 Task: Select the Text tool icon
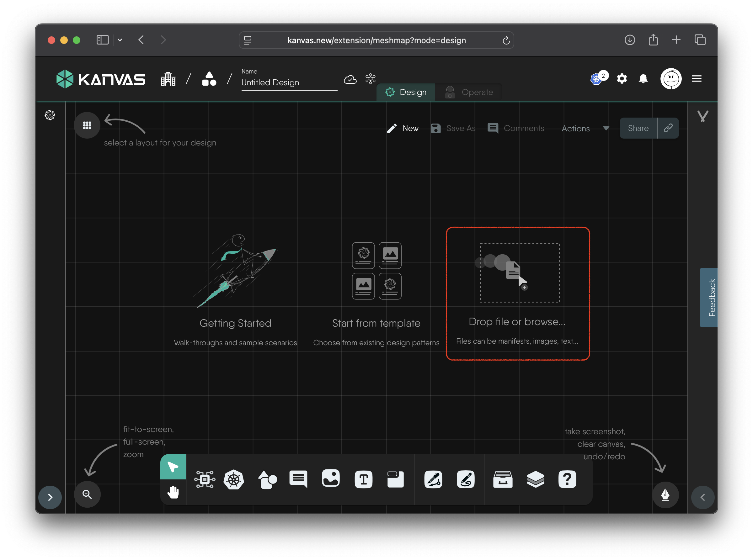click(x=363, y=479)
